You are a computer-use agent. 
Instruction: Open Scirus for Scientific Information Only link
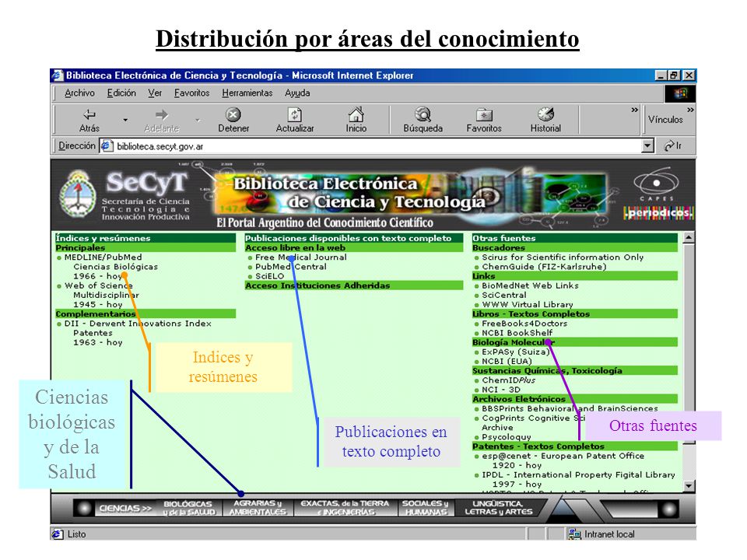(562, 257)
